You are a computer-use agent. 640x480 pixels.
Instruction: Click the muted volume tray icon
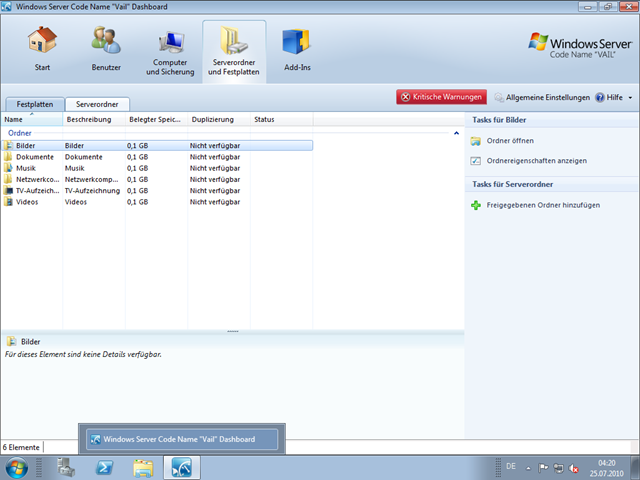pyautogui.click(x=574, y=468)
